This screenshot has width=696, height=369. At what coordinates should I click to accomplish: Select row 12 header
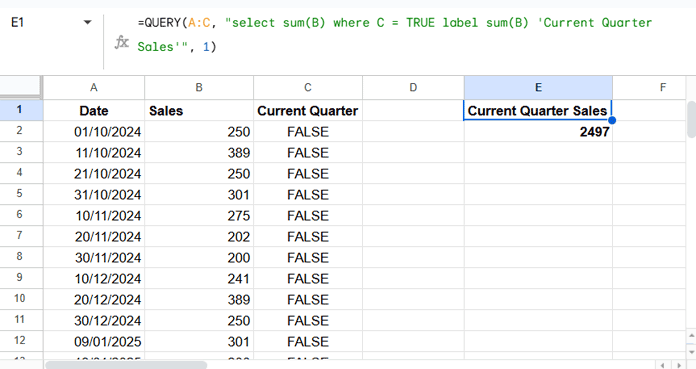21,341
